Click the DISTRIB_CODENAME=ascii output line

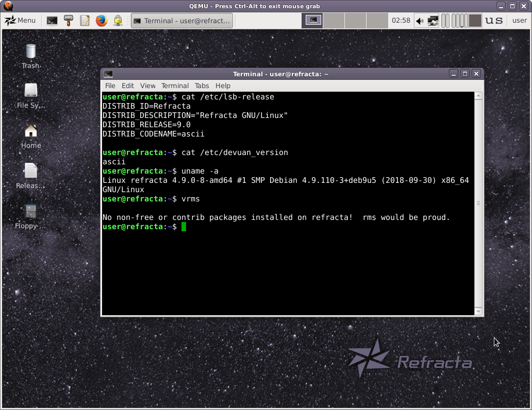(153, 134)
